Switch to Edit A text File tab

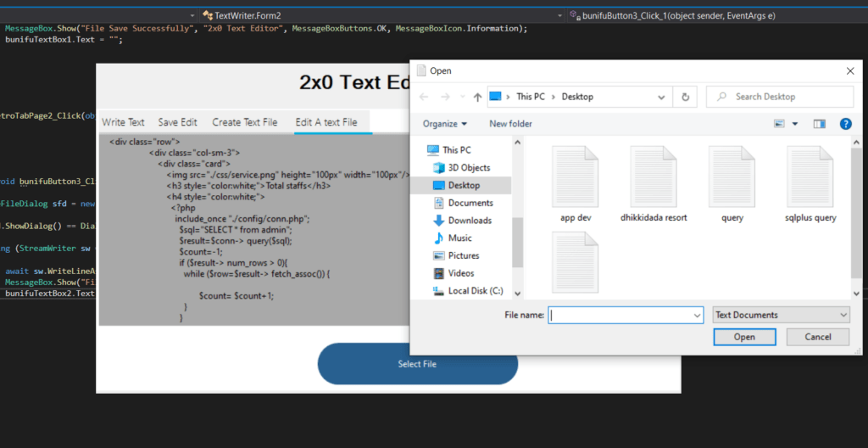click(326, 122)
